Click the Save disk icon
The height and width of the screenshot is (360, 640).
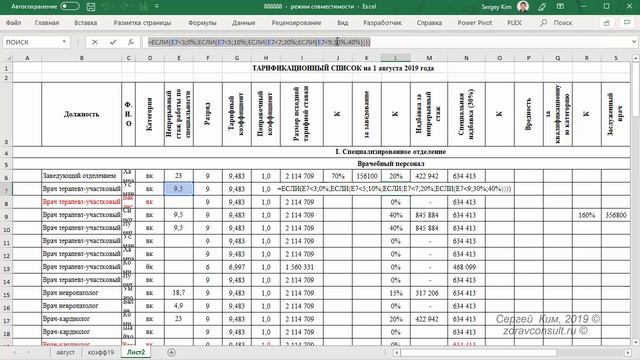(x=91, y=7)
